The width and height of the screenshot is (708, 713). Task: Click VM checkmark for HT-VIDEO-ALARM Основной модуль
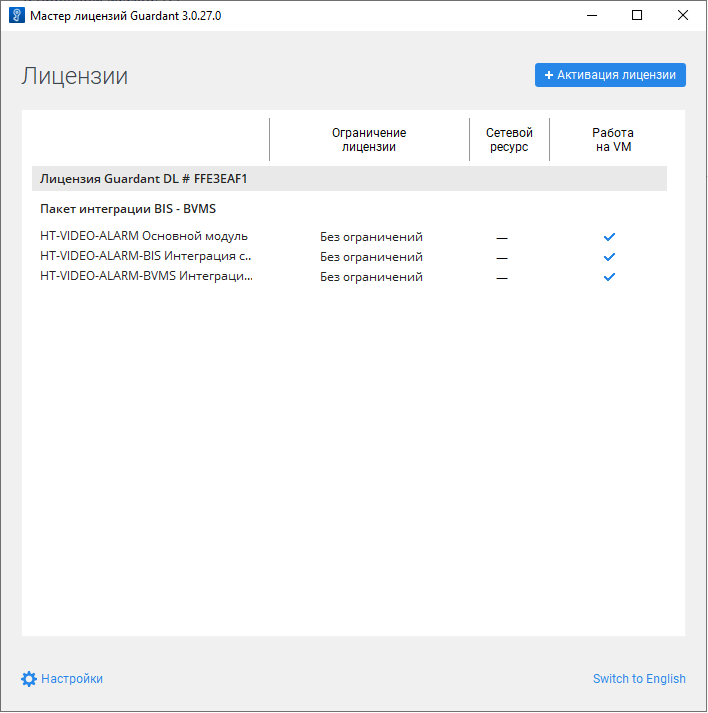pos(609,237)
